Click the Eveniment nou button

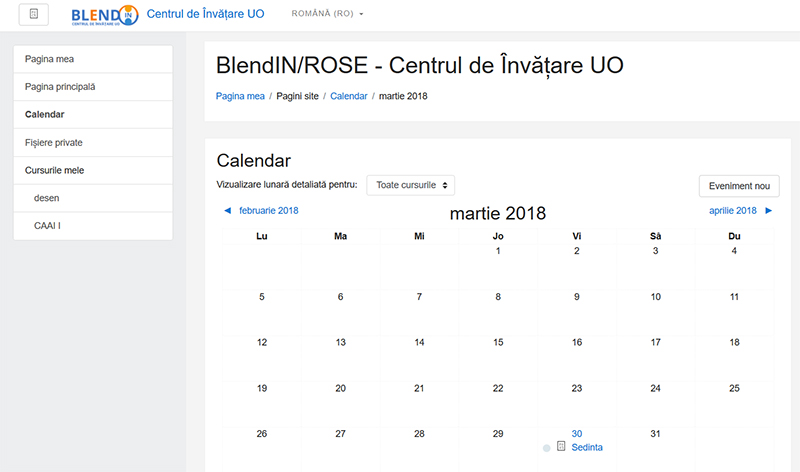click(x=739, y=186)
